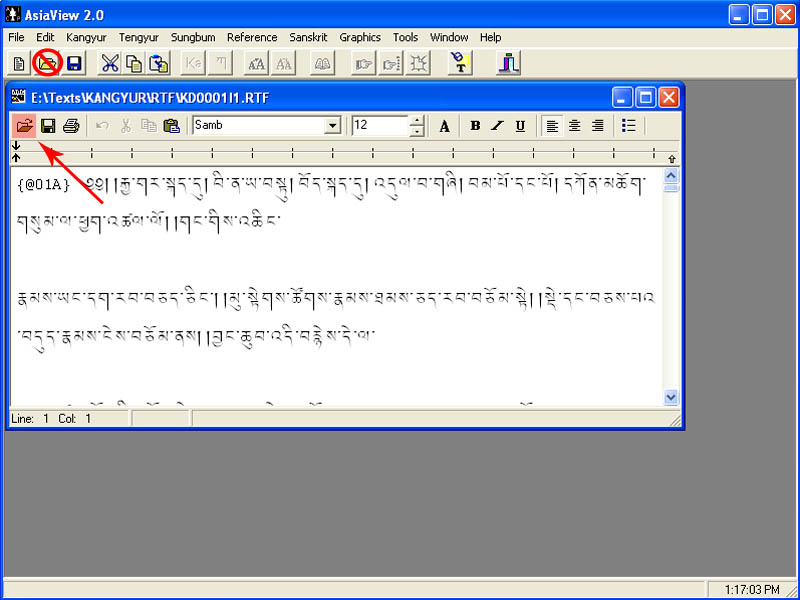Open the Graphics menu
This screenshot has width=800, height=600.
click(x=360, y=37)
